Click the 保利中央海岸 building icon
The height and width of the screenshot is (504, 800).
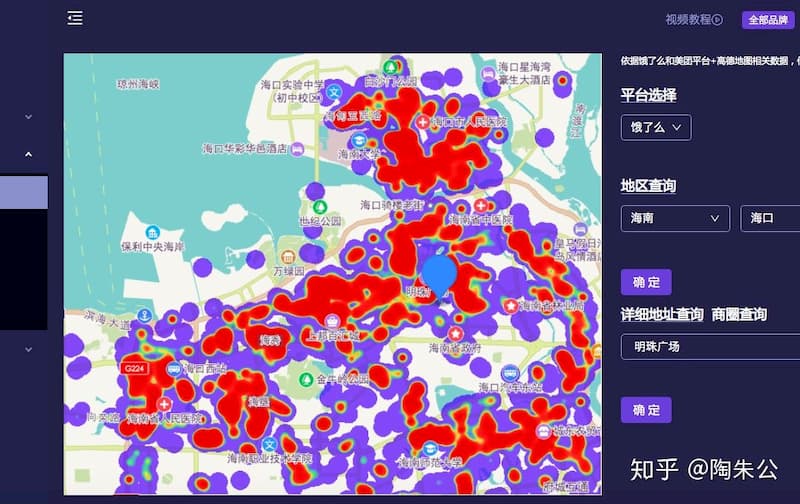153,233
